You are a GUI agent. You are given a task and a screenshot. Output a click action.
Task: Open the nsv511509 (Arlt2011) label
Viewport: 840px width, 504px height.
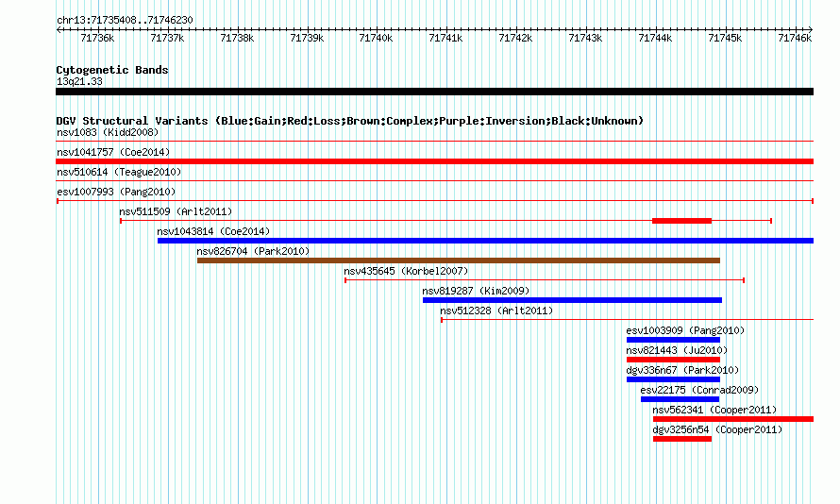pyautogui.click(x=176, y=211)
